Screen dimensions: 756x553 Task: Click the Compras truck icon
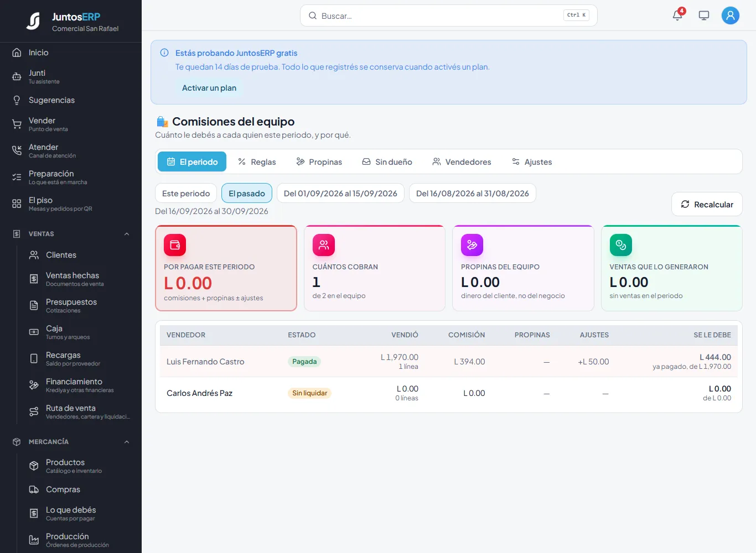(x=34, y=489)
